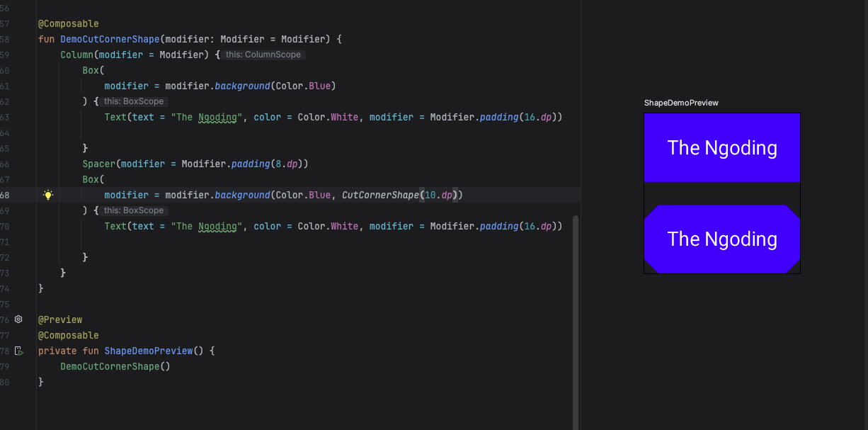Click CutCornerShape in the code on line 68

pyautogui.click(x=380, y=195)
